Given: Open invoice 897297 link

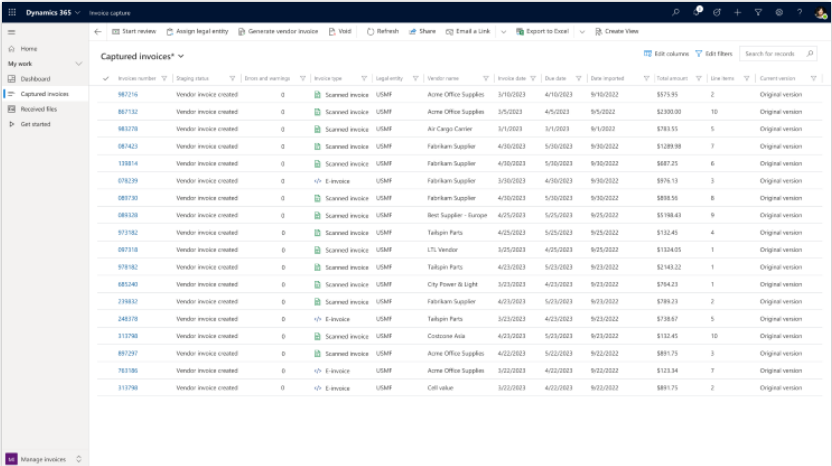Looking at the screenshot, I should (127, 353).
